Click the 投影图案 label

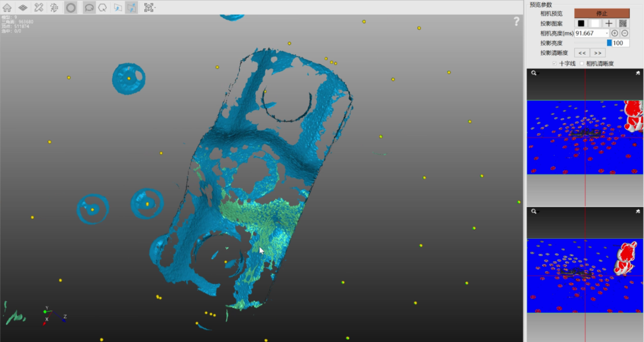click(x=552, y=23)
